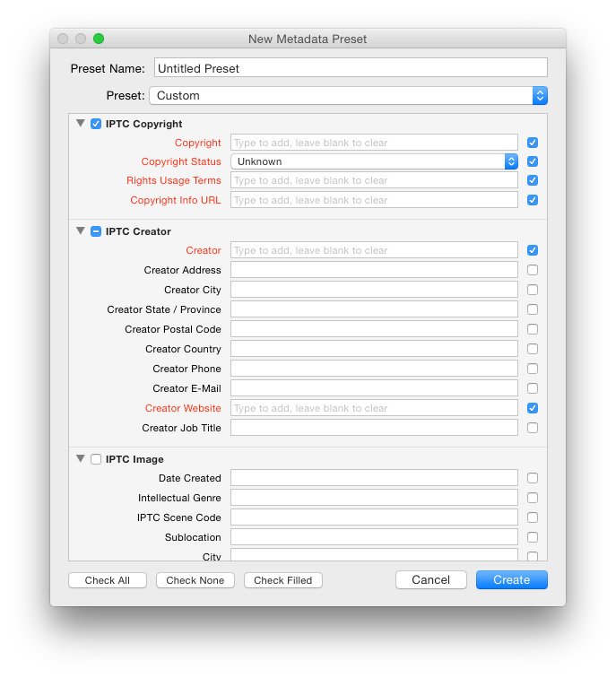Click the Check All button
Viewport: 616px width, 678px height.
point(108,580)
